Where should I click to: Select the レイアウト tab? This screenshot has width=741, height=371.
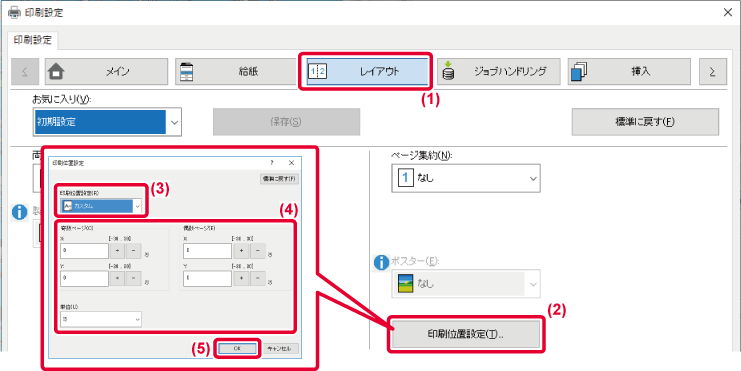click(367, 71)
